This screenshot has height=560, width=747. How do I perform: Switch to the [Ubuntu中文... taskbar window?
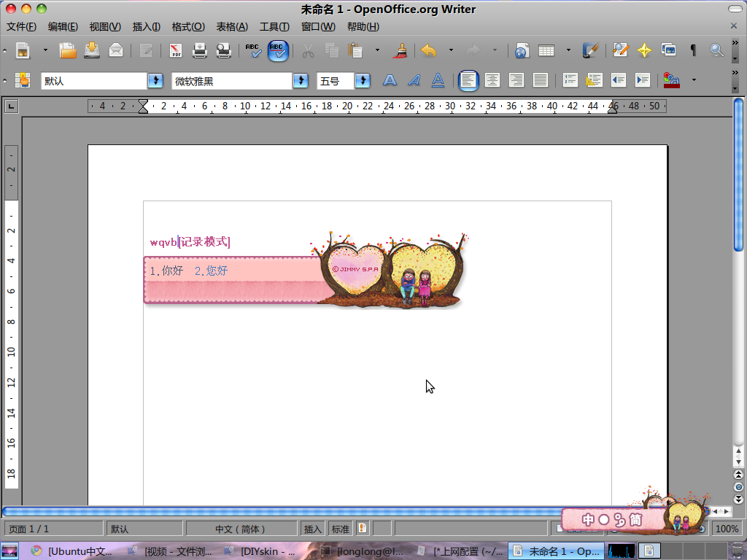[x=72, y=551]
